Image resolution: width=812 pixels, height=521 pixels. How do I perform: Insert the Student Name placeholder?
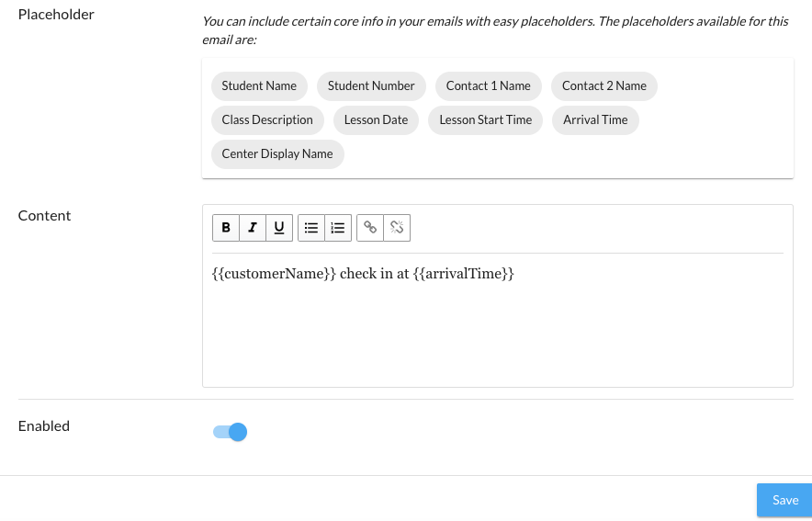(x=259, y=85)
